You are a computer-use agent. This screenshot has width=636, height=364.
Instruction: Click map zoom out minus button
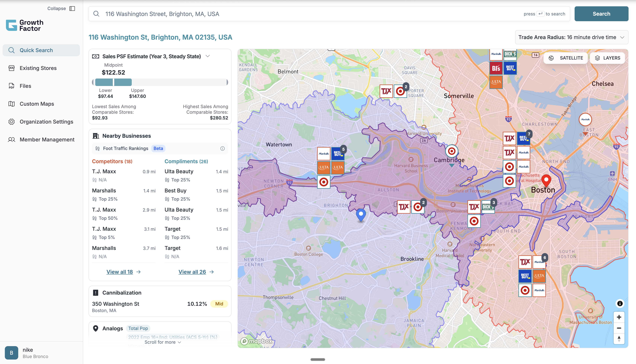619,328
